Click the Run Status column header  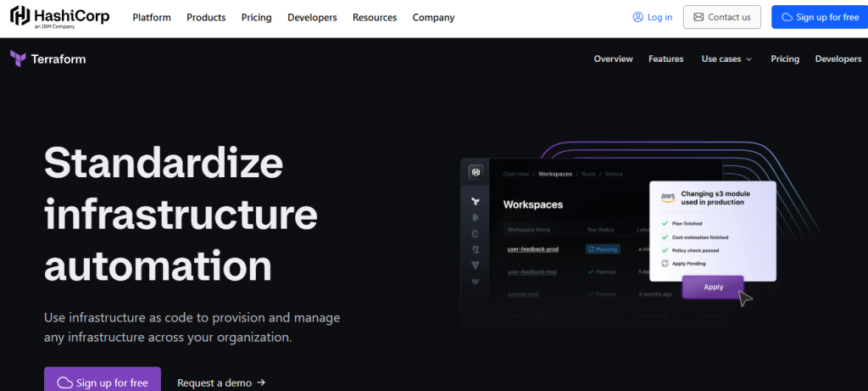tap(601, 229)
